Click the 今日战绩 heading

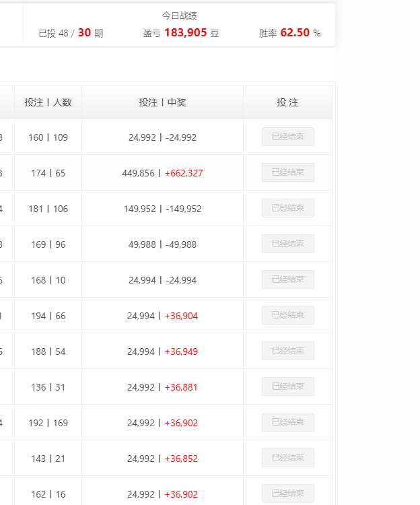[179, 15]
